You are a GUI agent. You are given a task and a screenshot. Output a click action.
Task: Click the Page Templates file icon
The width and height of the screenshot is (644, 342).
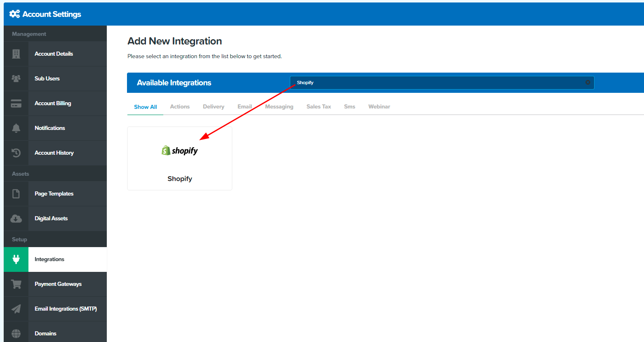pos(16,193)
